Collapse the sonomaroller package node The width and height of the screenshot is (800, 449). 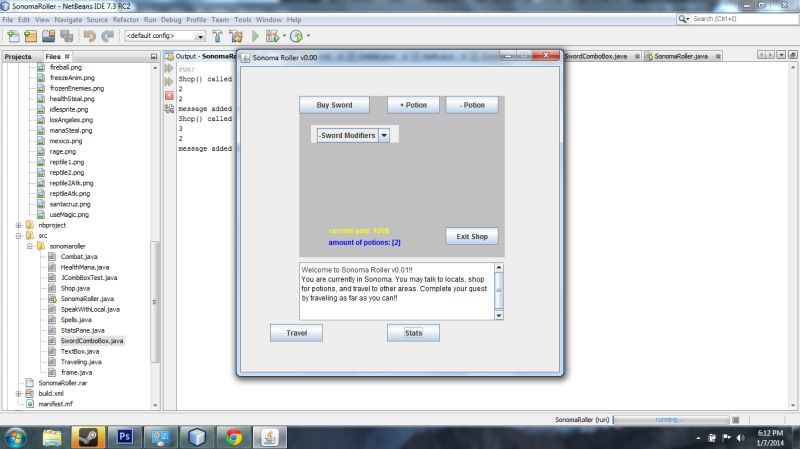coord(30,246)
